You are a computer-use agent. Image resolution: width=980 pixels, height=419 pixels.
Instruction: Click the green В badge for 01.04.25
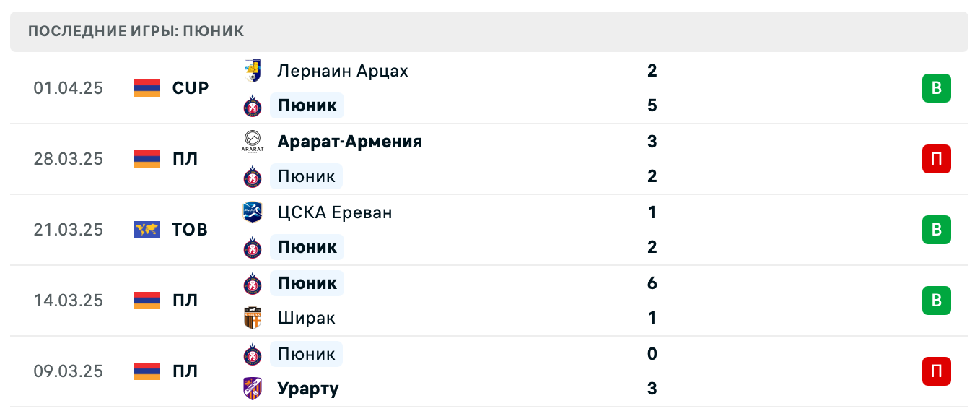[936, 88]
